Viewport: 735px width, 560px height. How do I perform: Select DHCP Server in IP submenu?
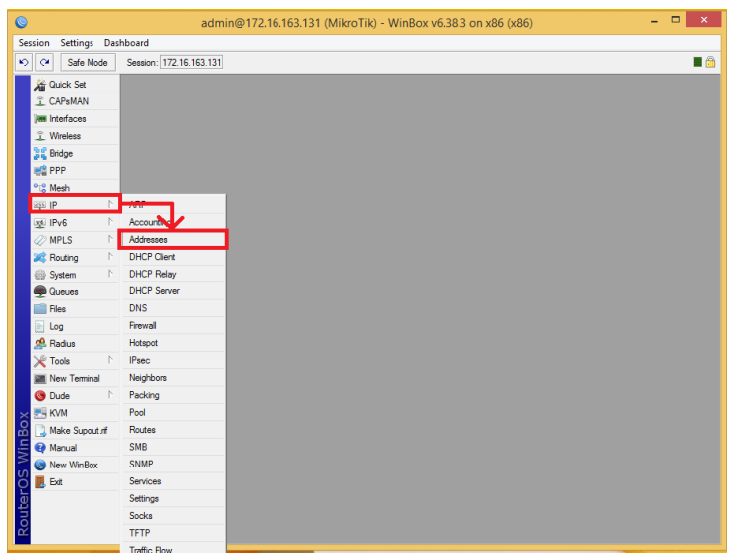[173, 291]
